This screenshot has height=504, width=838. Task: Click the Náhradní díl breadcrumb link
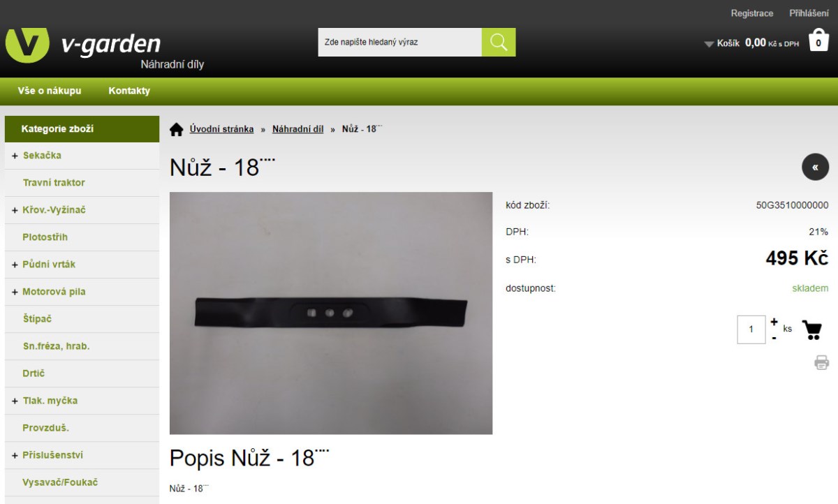click(x=298, y=129)
